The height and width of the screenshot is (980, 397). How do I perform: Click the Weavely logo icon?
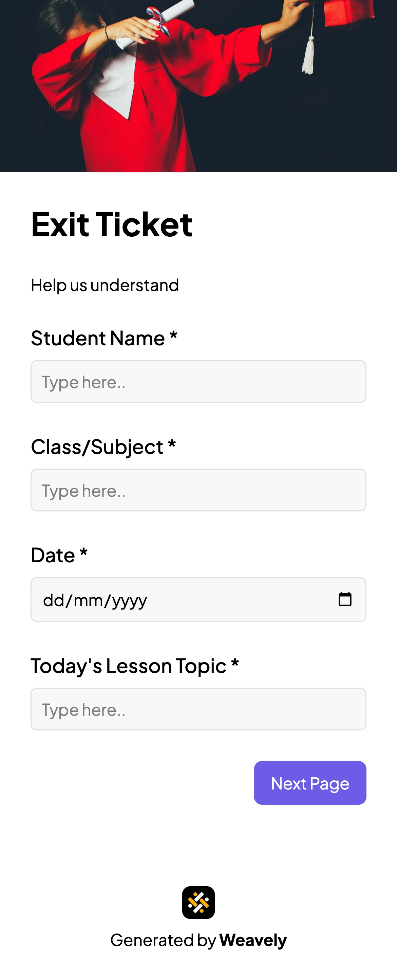(x=198, y=902)
